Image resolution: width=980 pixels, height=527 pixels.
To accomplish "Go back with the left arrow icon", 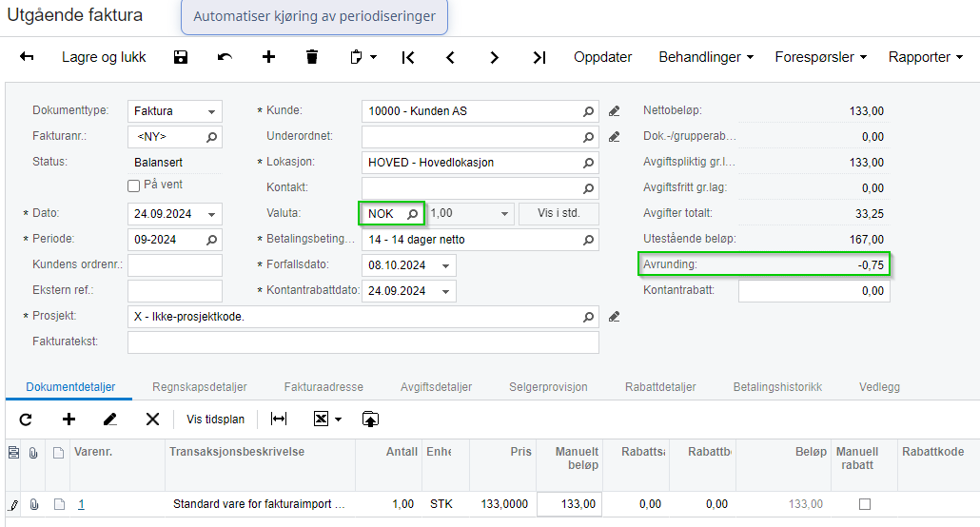I will pyautogui.click(x=27, y=57).
